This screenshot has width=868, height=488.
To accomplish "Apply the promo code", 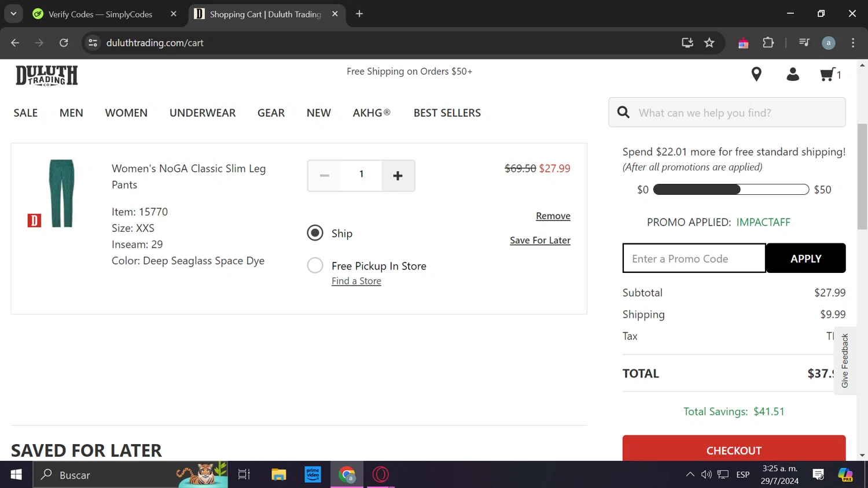I will [x=806, y=258].
